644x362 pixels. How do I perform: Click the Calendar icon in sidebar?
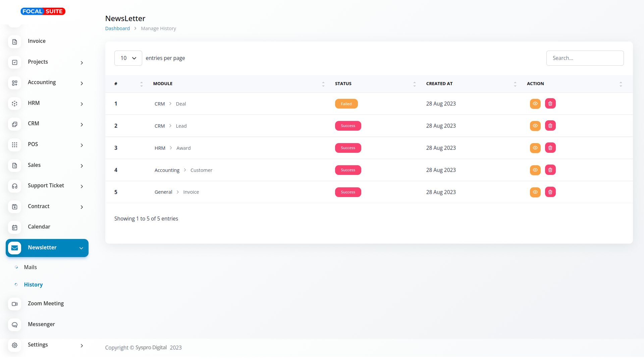(14, 228)
